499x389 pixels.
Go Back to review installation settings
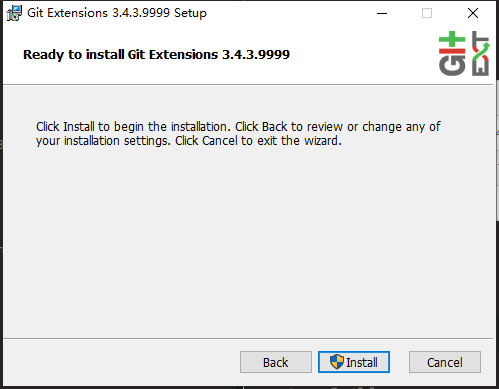(276, 362)
